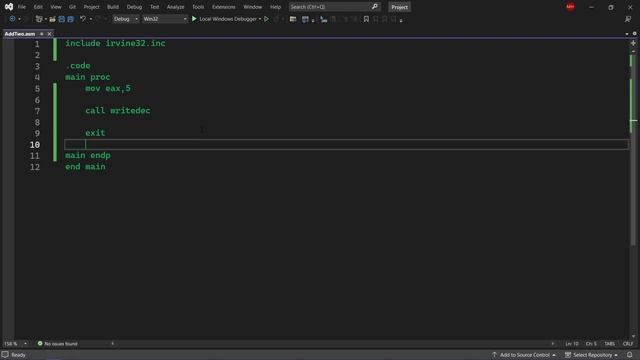Open Add to Source Control menu
This screenshot has width=640, height=360.
click(524, 355)
